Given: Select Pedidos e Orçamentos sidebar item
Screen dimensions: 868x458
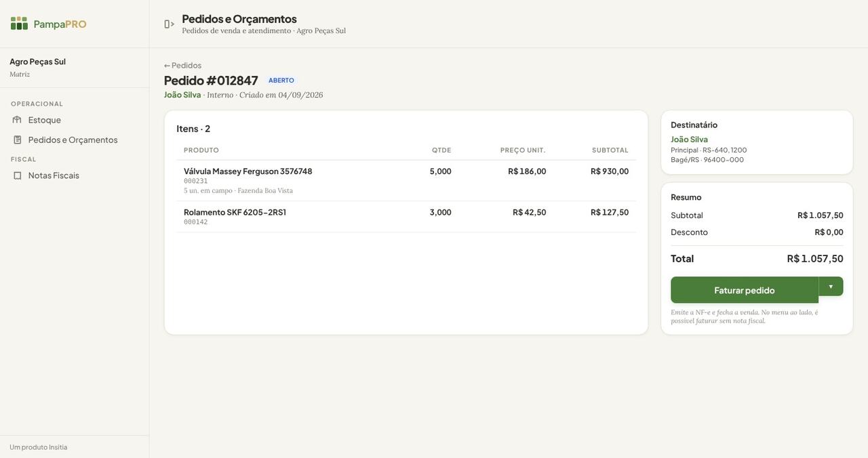Looking at the screenshot, I should click(x=75, y=140).
